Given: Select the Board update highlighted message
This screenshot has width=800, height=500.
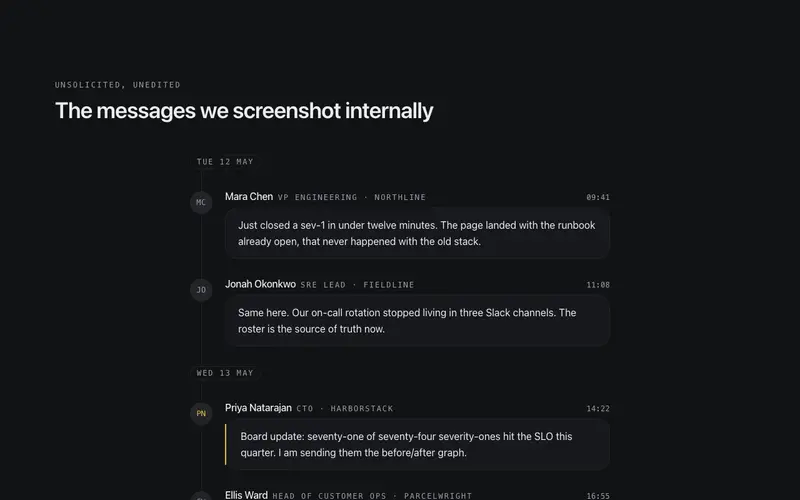Looking at the screenshot, I should pyautogui.click(x=417, y=444).
